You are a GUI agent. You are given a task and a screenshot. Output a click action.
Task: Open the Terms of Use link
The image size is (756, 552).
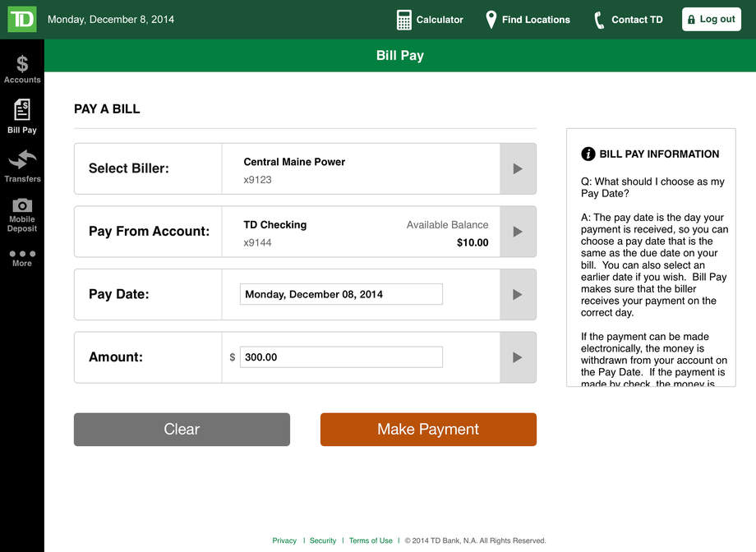coord(371,540)
